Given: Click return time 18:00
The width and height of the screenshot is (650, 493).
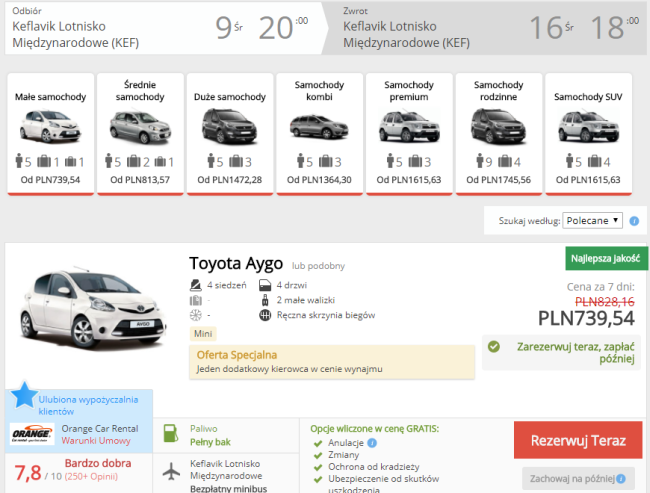Looking at the screenshot, I should 614,28.
